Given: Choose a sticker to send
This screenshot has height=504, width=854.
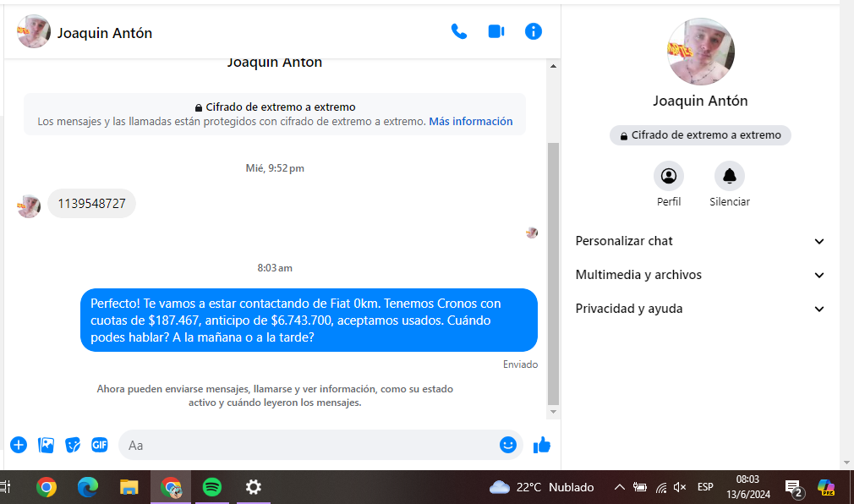Looking at the screenshot, I should point(73,445).
